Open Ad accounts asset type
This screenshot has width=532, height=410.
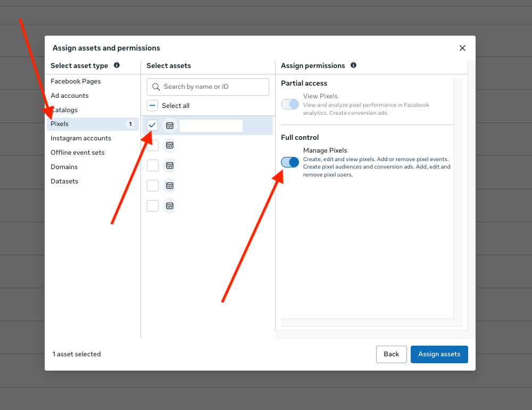click(x=70, y=96)
